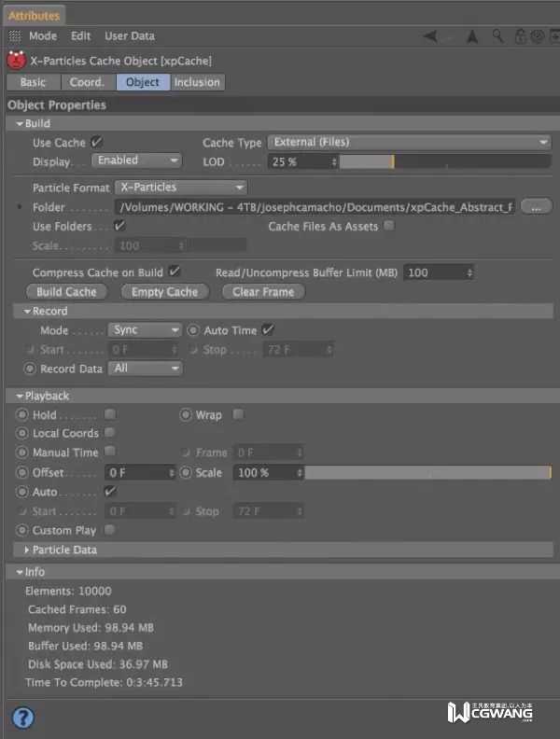
Task: Go back with the left arrow icon
Action: pyautogui.click(x=430, y=36)
